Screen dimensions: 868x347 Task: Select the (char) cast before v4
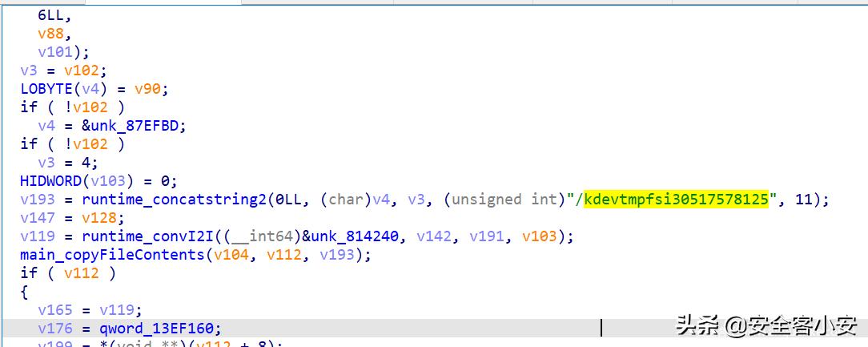click(x=346, y=199)
